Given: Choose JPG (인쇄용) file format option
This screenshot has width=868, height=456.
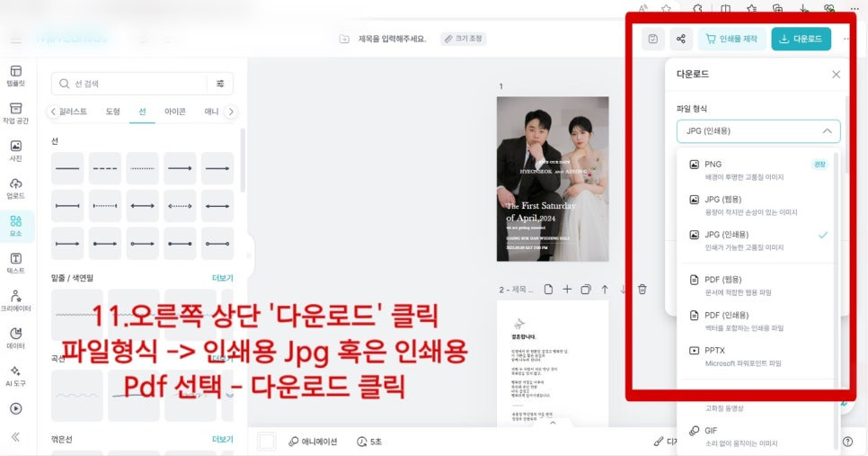Looking at the screenshot, I should (x=757, y=240).
